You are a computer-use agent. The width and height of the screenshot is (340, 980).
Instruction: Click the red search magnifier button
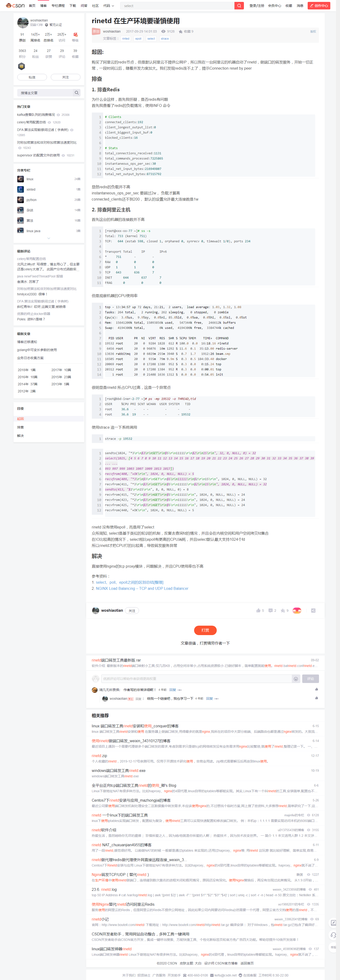click(x=239, y=6)
